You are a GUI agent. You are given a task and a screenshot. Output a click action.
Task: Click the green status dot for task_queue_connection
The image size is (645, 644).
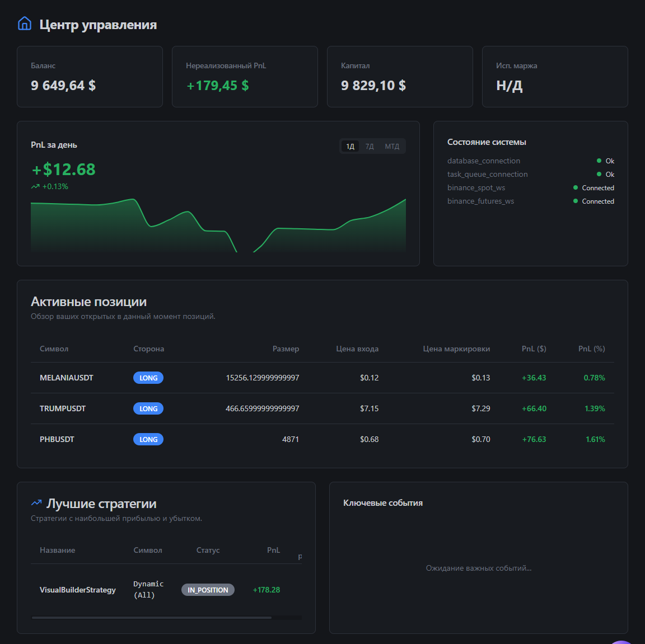coord(599,174)
